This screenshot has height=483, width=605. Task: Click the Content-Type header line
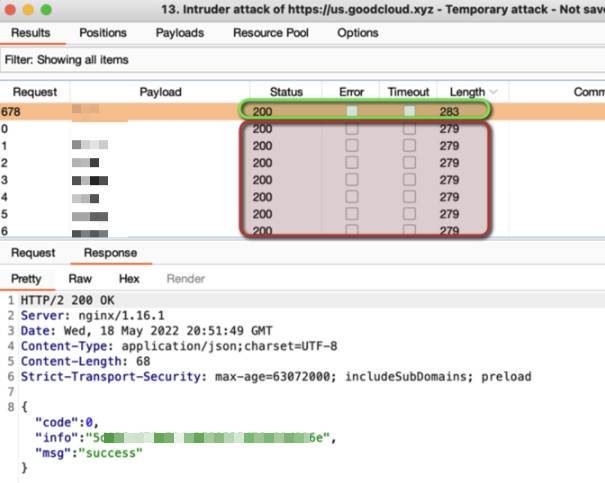coord(179,346)
